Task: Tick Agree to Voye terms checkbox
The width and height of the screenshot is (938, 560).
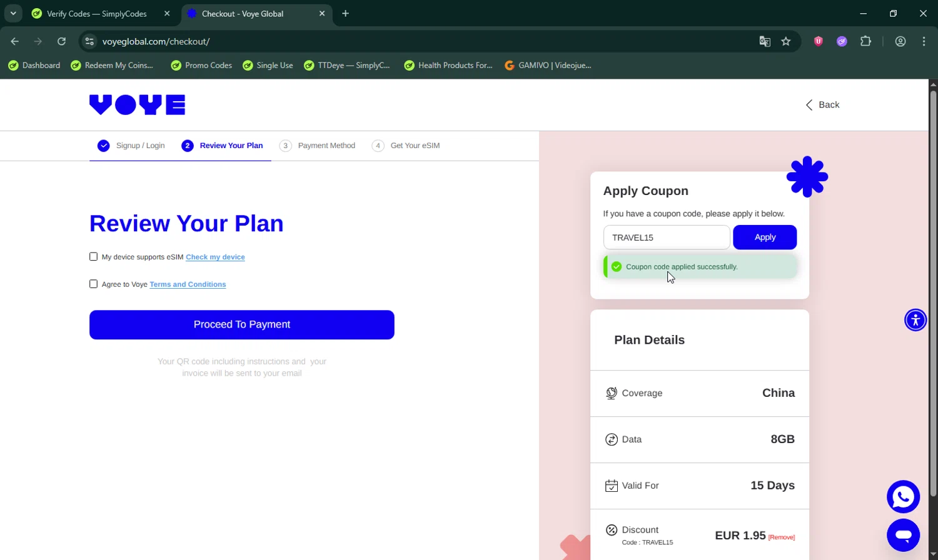Action: coord(93,284)
